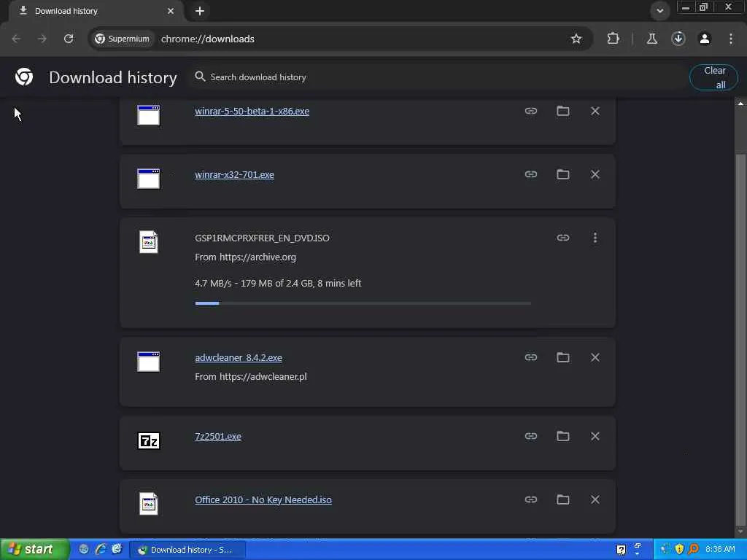
Task: Open the profile avatar menu
Action: [705, 39]
